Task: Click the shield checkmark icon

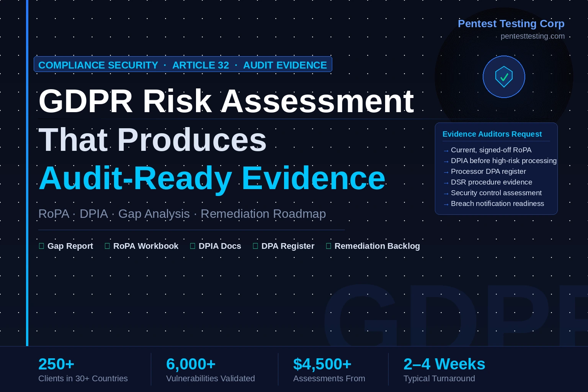Action: (x=504, y=77)
